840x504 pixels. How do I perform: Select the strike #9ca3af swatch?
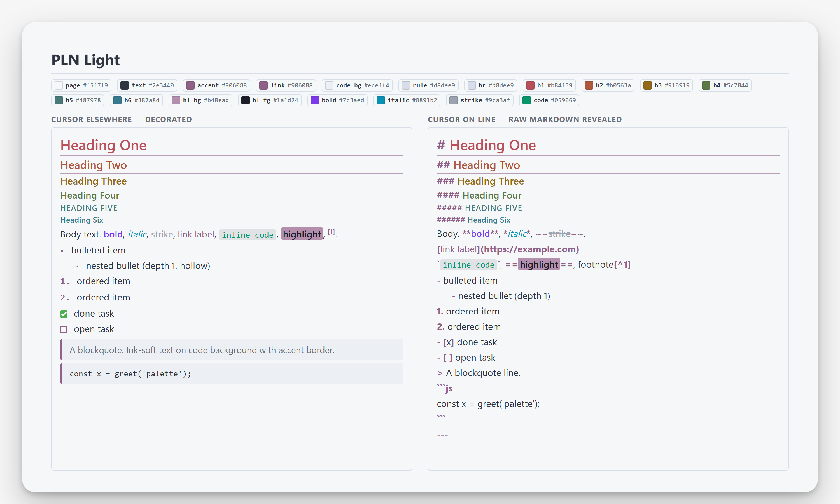coord(480,100)
